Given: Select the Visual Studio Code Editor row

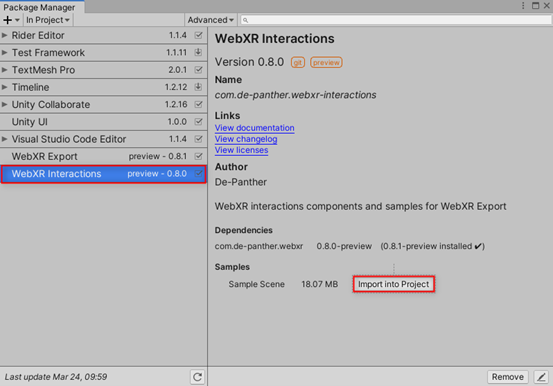Looking at the screenshot, I should coord(103,139).
